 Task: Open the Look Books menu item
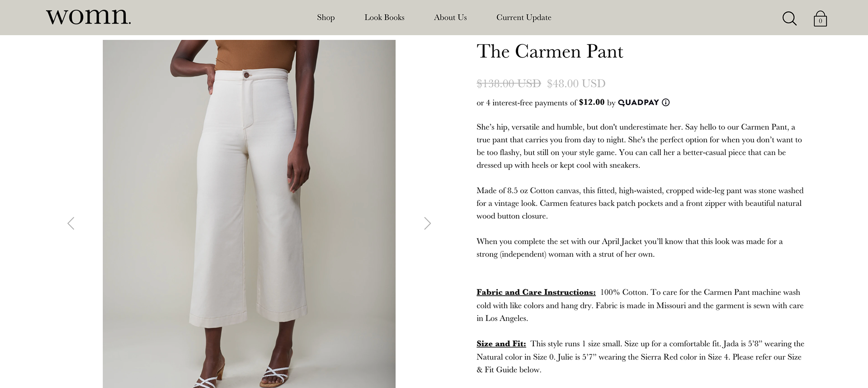click(384, 17)
